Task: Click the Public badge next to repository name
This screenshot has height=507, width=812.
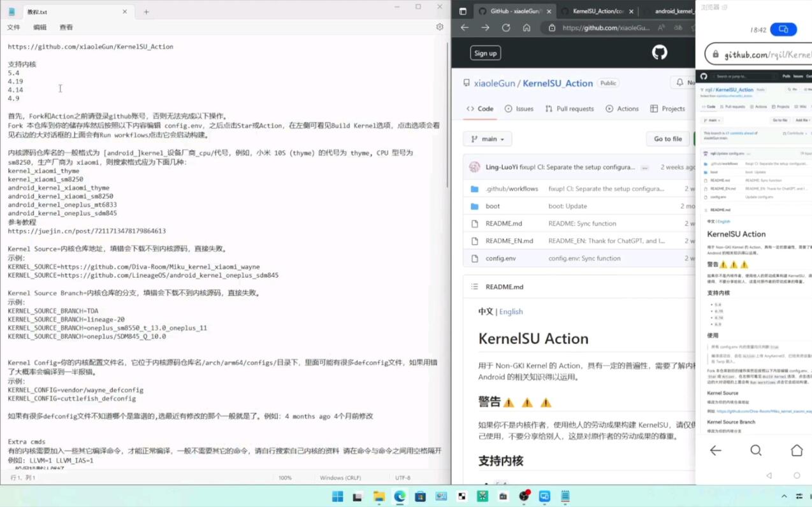Action: pyautogui.click(x=608, y=83)
